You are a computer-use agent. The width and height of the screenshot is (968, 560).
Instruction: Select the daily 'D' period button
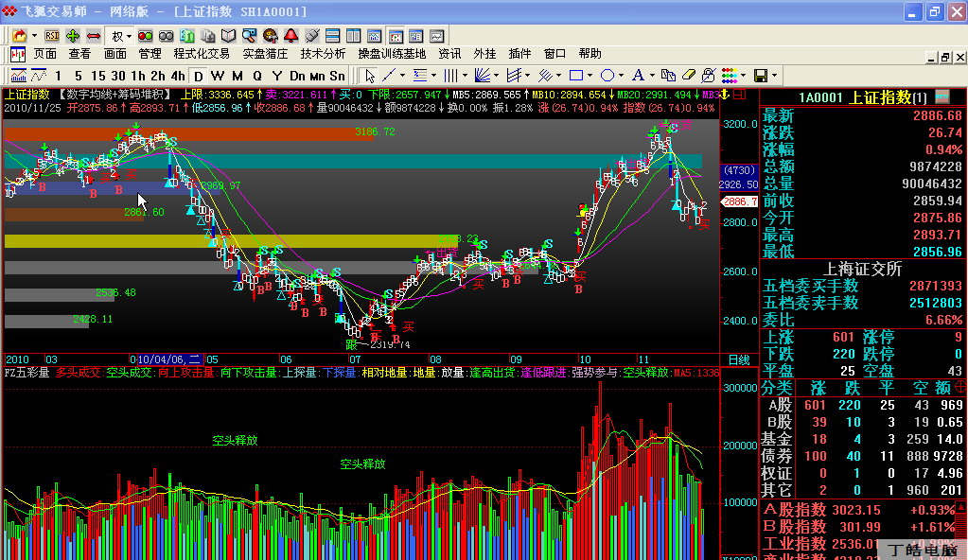tap(199, 75)
